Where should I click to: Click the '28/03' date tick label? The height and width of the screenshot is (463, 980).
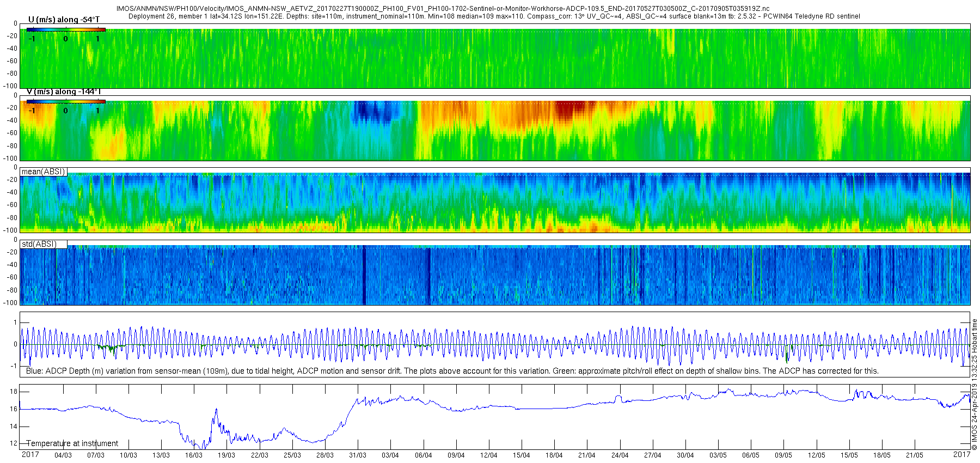pyautogui.click(x=325, y=455)
